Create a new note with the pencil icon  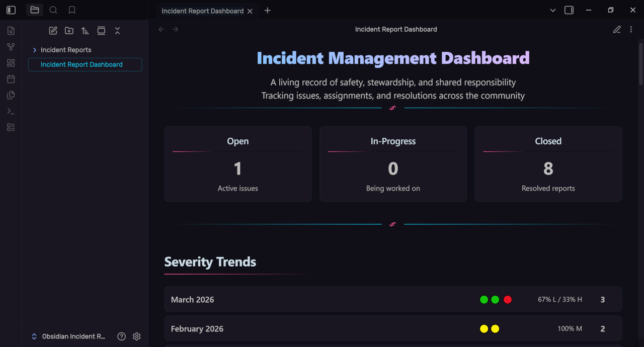tap(53, 31)
